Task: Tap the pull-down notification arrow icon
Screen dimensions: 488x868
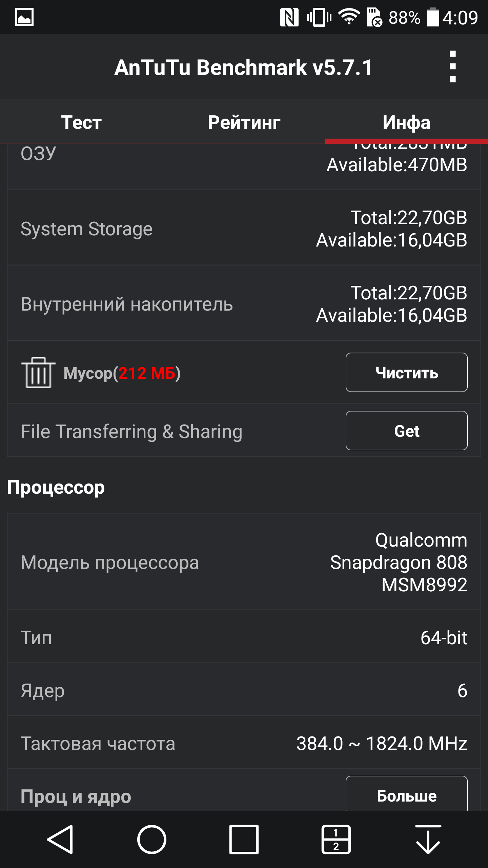Action: pos(428,840)
